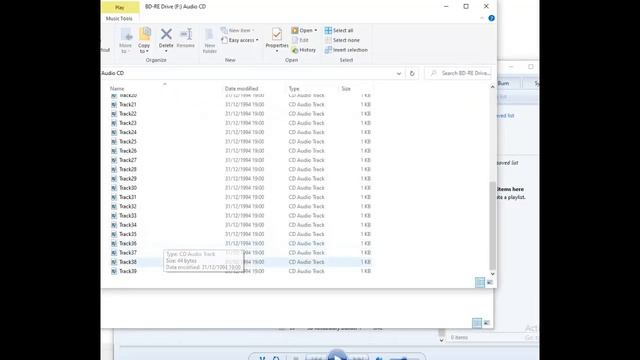
Task: Click the Explorer vertical scrollbar thumb
Action: (x=492, y=225)
